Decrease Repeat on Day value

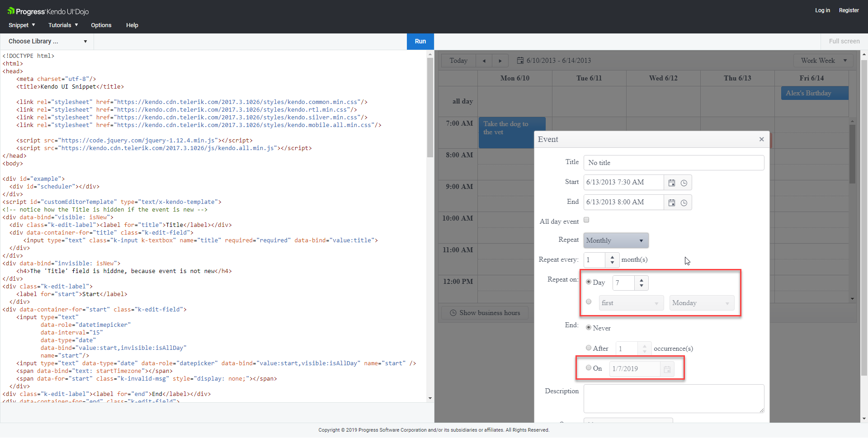pos(642,286)
